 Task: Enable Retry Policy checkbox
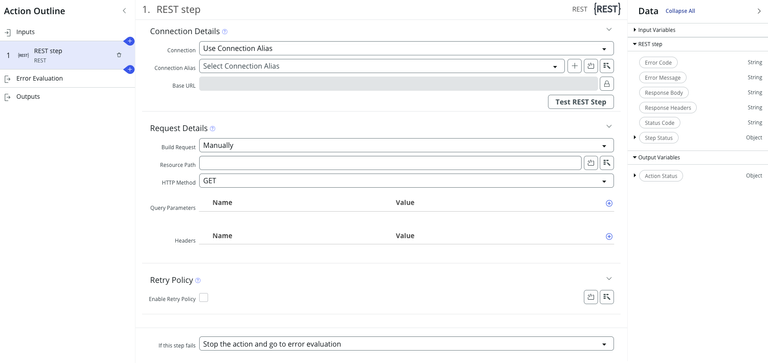pyautogui.click(x=203, y=297)
